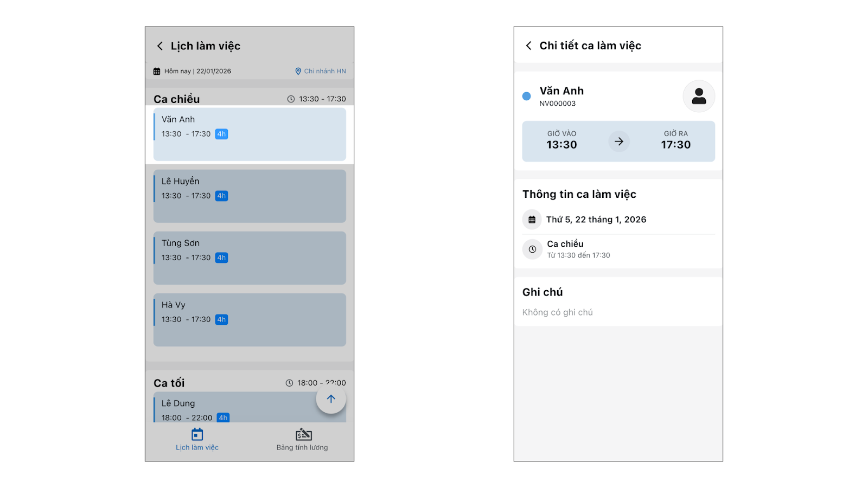Click the blue status dot by Văn Anh
The height and width of the screenshot is (488, 868).
click(526, 96)
